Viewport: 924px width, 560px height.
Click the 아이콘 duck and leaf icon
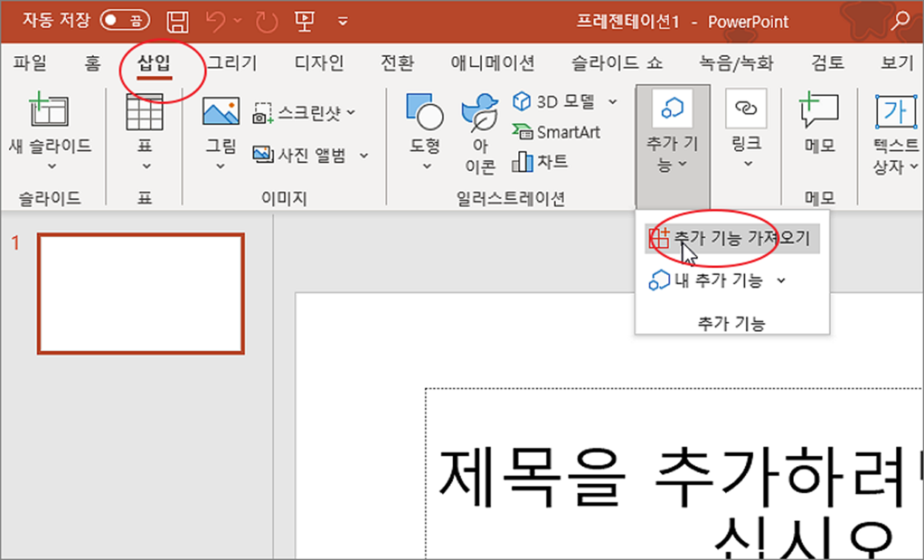(480, 113)
